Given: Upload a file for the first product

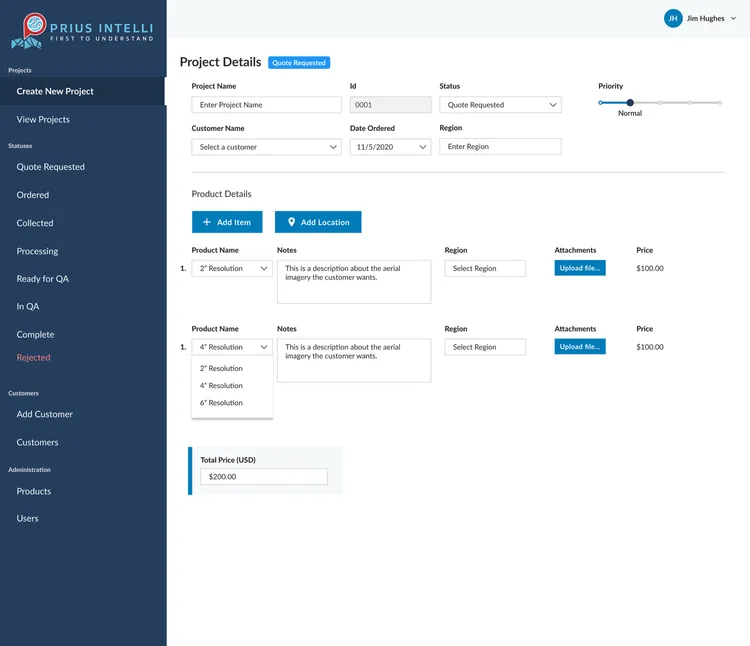Looking at the screenshot, I should coord(580,268).
